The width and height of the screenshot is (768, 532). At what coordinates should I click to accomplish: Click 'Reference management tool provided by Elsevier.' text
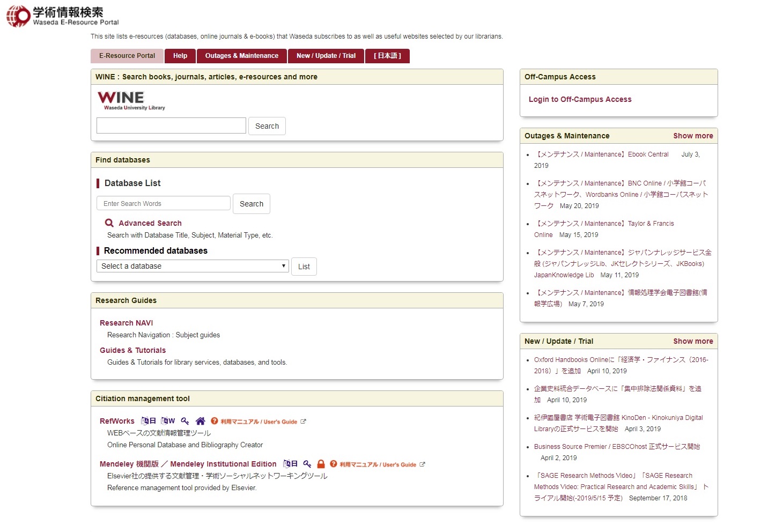182,487
